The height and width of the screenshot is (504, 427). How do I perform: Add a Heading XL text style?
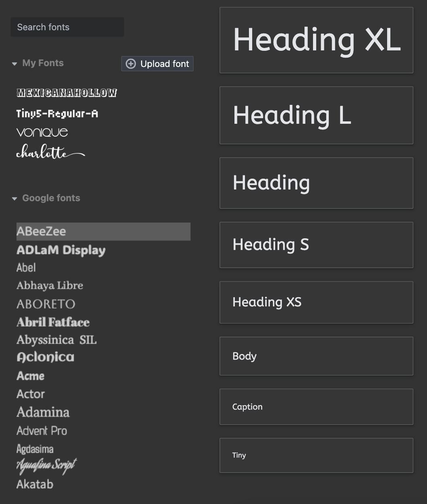coord(316,40)
